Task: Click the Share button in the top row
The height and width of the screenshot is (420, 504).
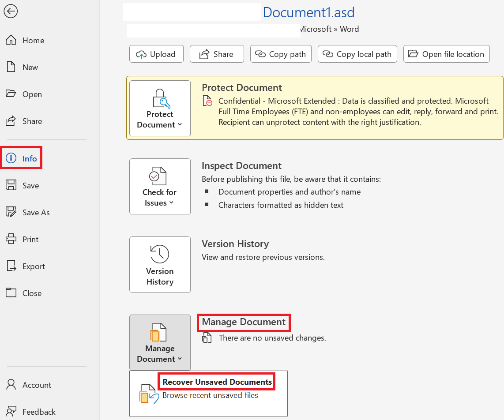Action: pos(217,54)
